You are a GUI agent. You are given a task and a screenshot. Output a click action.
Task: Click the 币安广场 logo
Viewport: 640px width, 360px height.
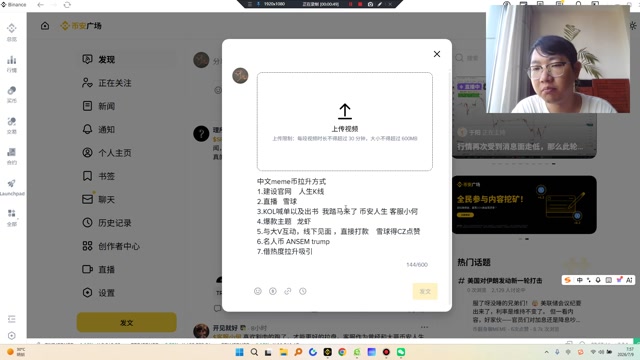tap(81, 26)
